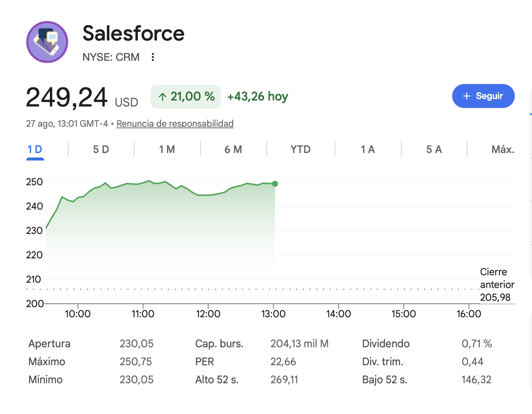Click the Cierre anterior 205,98 label

click(x=497, y=285)
